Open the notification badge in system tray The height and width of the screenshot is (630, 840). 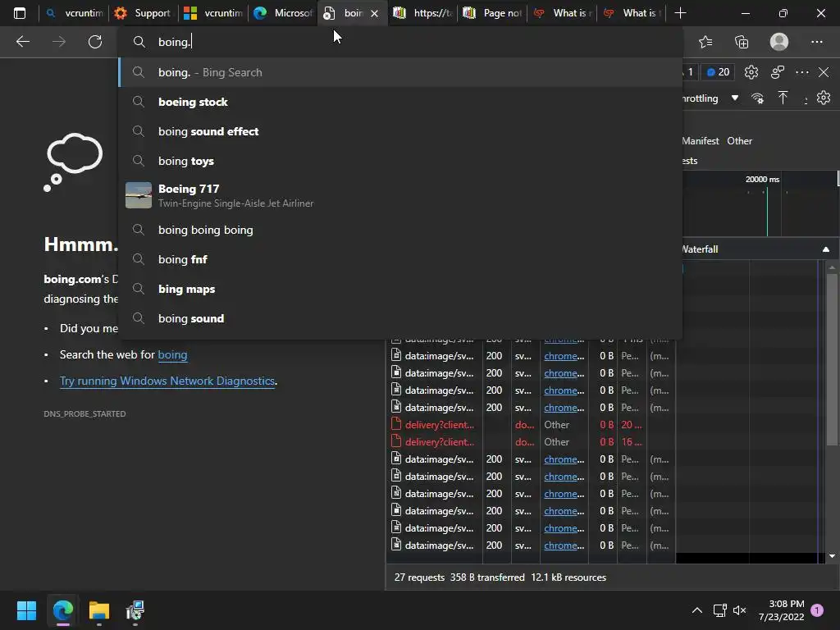click(817, 610)
